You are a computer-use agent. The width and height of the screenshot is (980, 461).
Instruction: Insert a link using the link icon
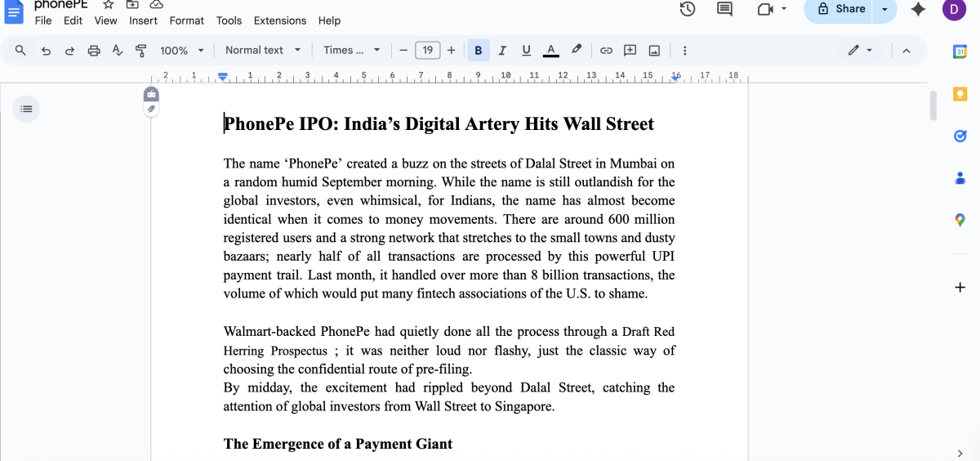click(x=606, y=51)
